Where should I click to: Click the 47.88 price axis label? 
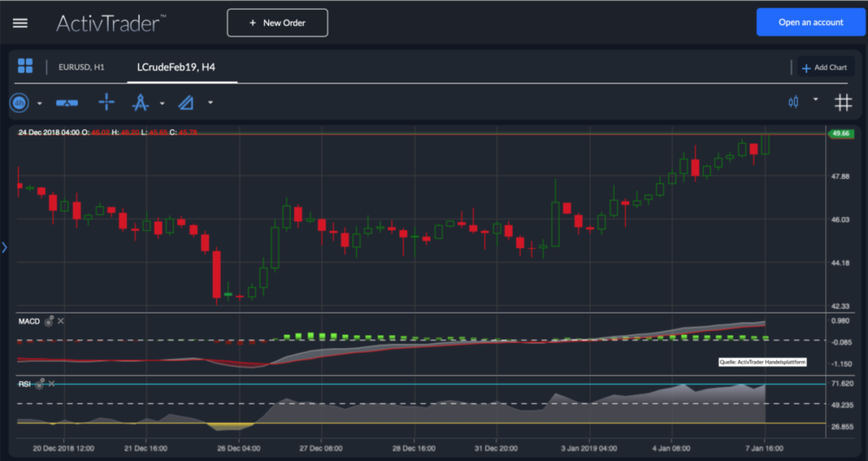click(x=840, y=176)
